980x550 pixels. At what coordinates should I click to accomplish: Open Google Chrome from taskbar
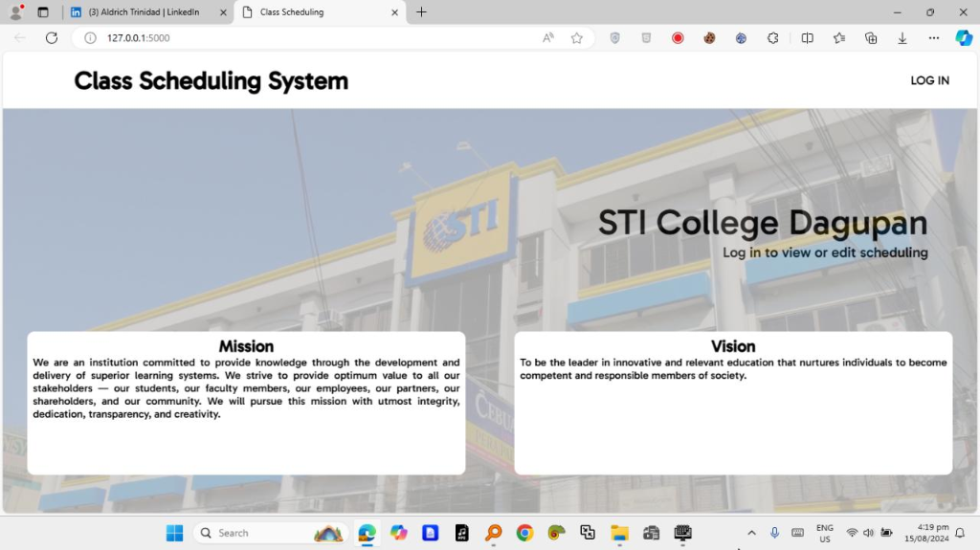524,533
